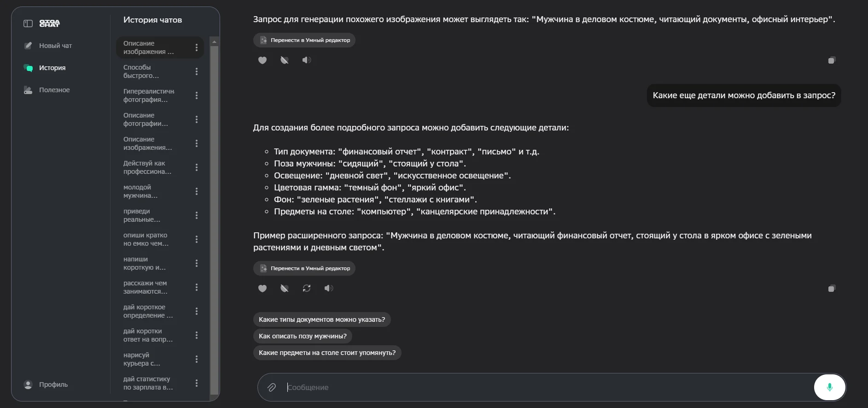Dislike the first response
This screenshot has width=868, height=408.
(285, 60)
